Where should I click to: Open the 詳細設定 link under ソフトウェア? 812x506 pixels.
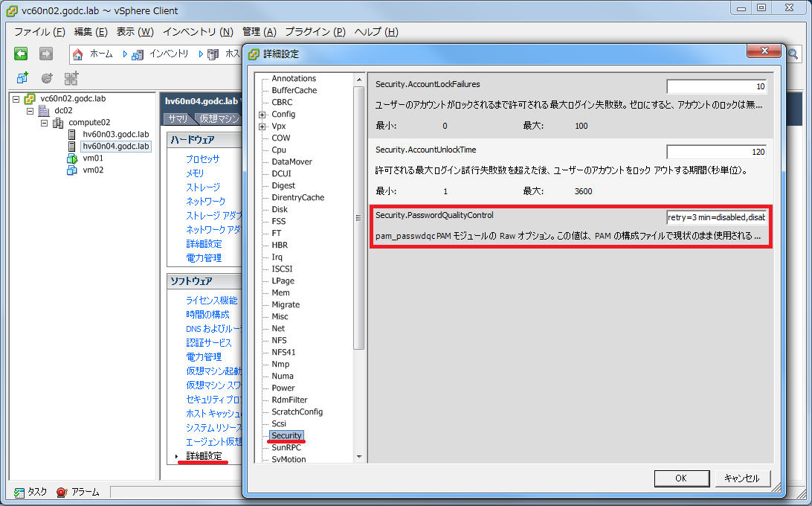point(204,455)
